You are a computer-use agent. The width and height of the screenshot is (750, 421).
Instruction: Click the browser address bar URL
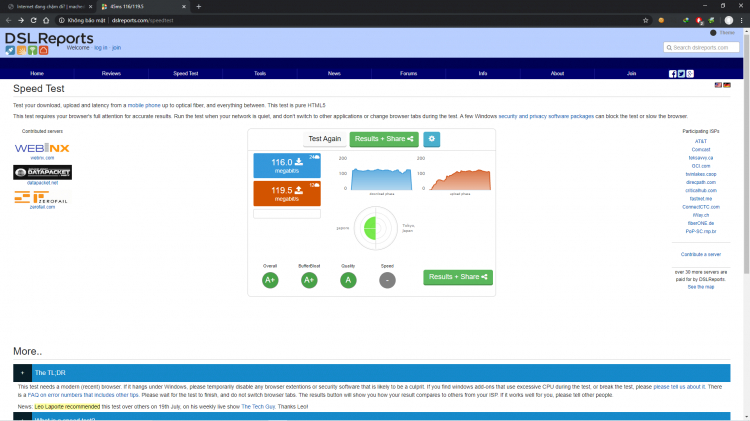[143, 21]
